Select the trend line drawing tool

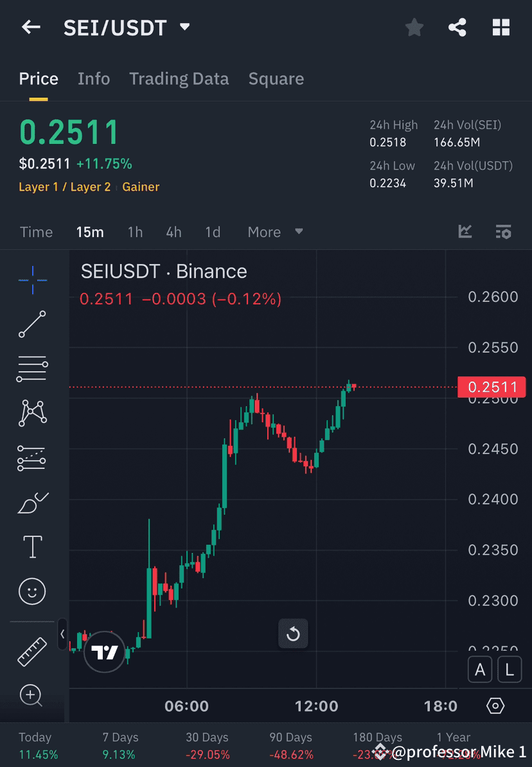pyautogui.click(x=32, y=324)
